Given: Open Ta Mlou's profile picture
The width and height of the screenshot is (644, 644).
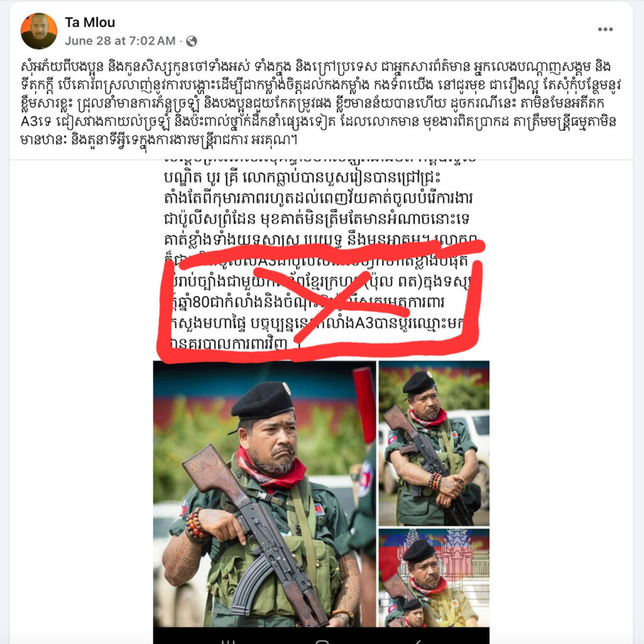Looking at the screenshot, I should pyautogui.click(x=39, y=31).
